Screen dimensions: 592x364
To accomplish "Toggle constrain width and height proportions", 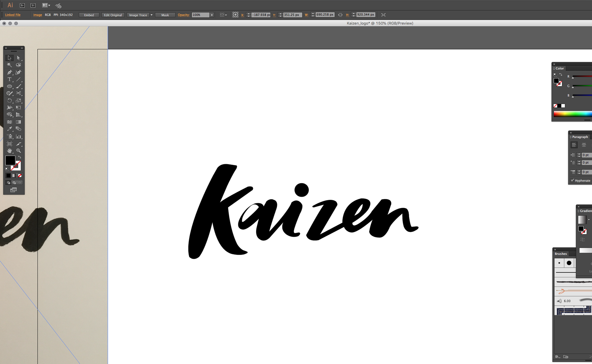I will (340, 15).
